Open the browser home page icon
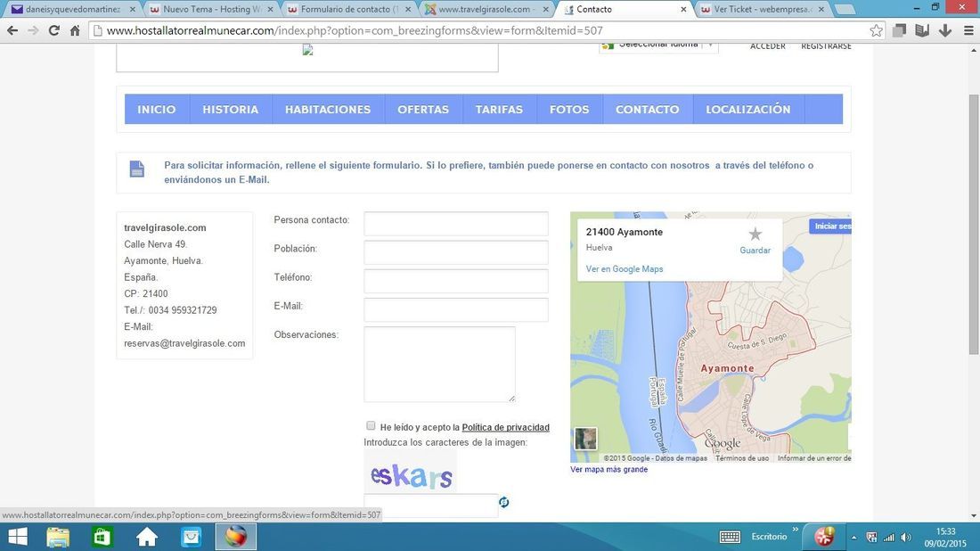Viewport: 980px width, 551px height. pyautogui.click(x=75, y=30)
